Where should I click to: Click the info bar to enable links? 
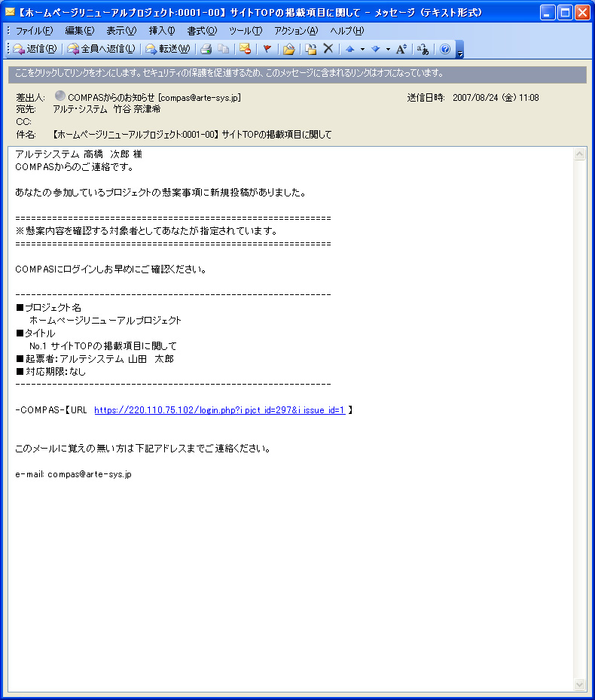click(x=297, y=75)
